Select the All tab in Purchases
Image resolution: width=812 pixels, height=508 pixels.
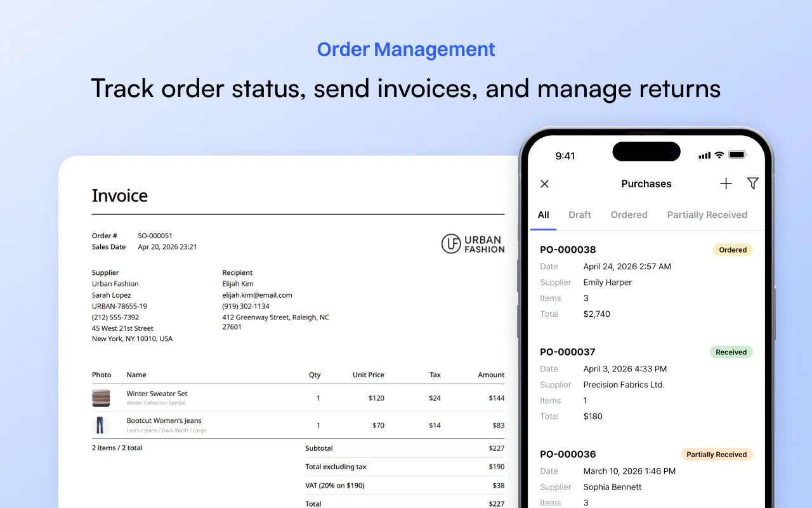pyautogui.click(x=544, y=215)
